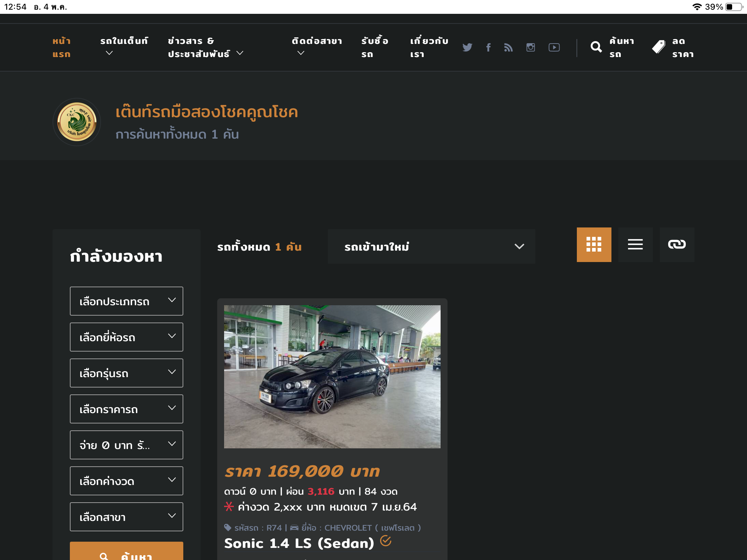The image size is (747, 560).
Task: Click the Facebook icon in header
Action: tap(488, 47)
